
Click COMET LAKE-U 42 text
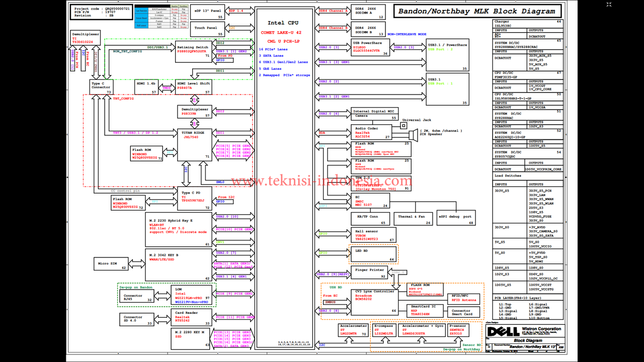(x=281, y=33)
